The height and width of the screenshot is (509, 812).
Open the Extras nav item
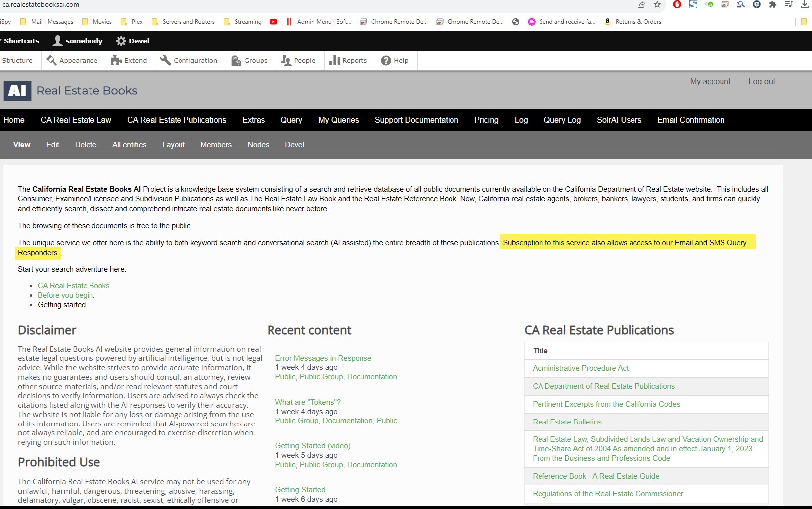point(253,120)
